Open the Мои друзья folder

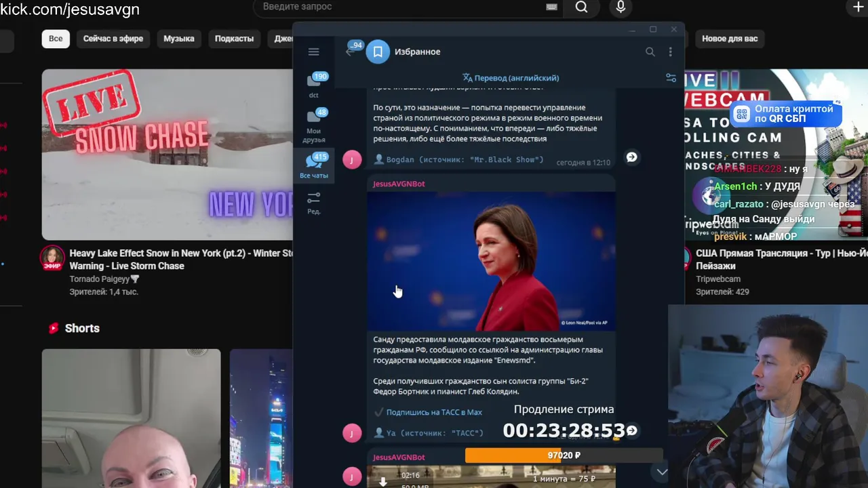pyautogui.click(x=314, y=126)
